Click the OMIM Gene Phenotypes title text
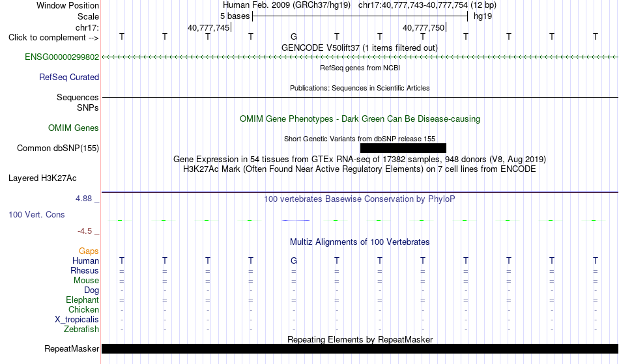This screenshot has height=364, width=619. click(x=360, y=119)
